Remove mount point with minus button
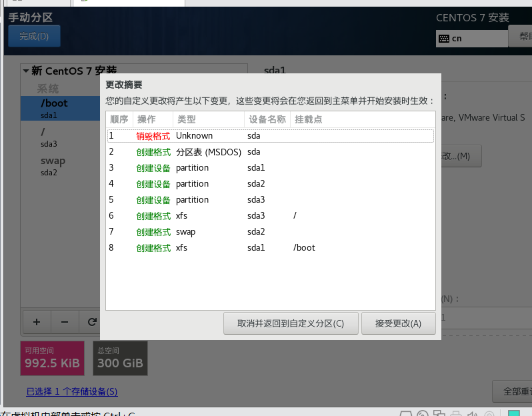This screenshot has height=416, width=532. coord(65,322)
